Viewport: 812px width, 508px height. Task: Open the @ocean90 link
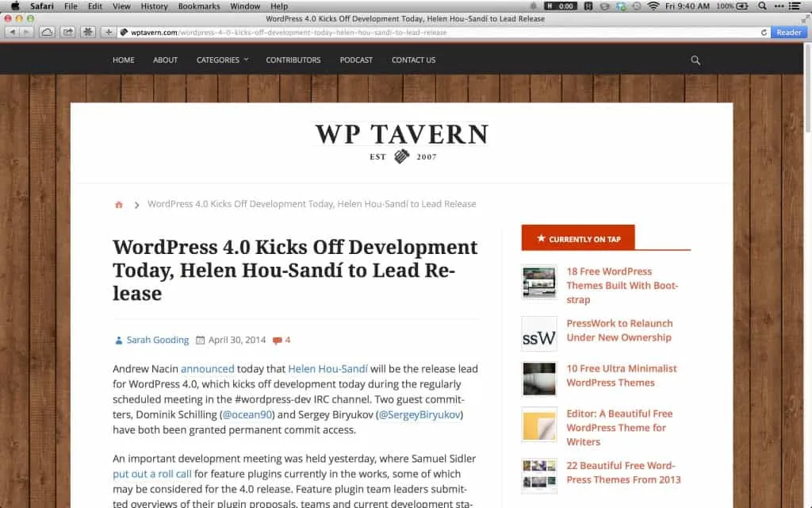(248, 414)
